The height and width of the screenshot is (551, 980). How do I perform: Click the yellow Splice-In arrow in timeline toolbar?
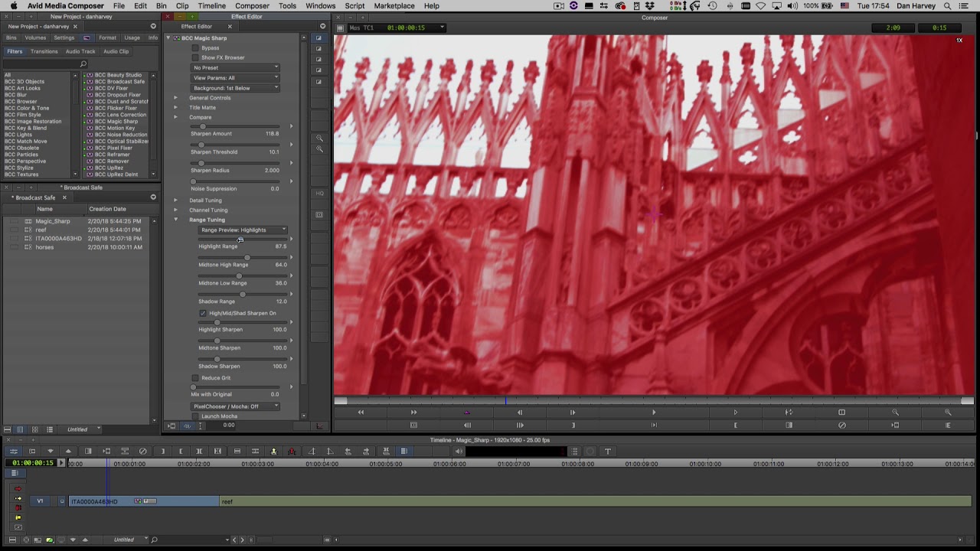[x=273, y=452]
